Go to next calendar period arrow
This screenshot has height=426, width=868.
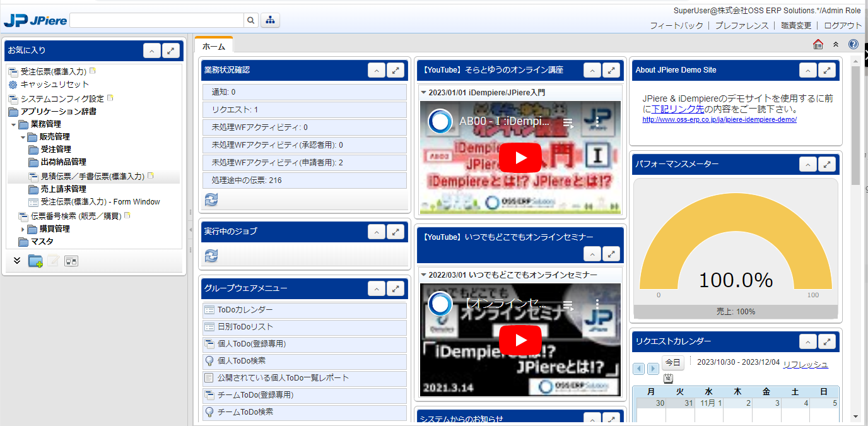point(653,369)
